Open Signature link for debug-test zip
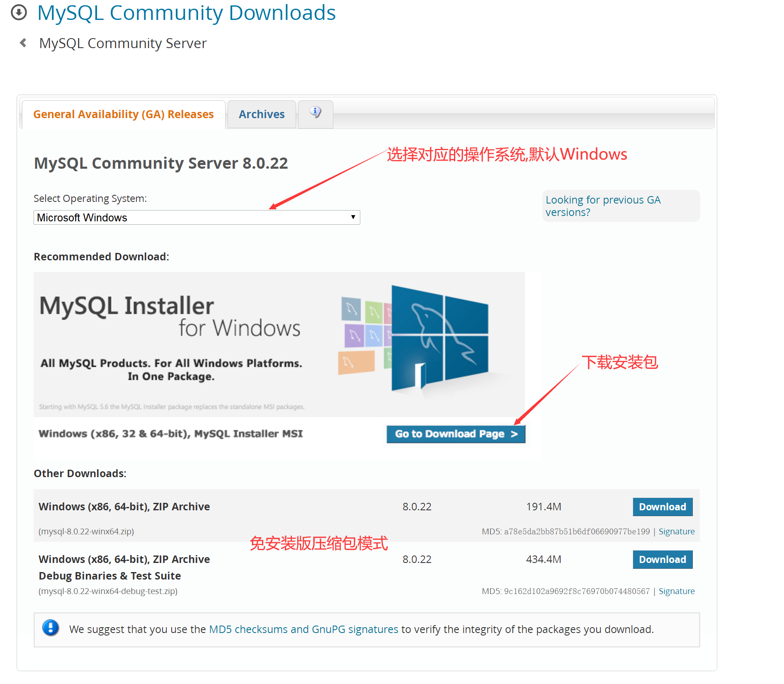784x684 pixels. 677,591
